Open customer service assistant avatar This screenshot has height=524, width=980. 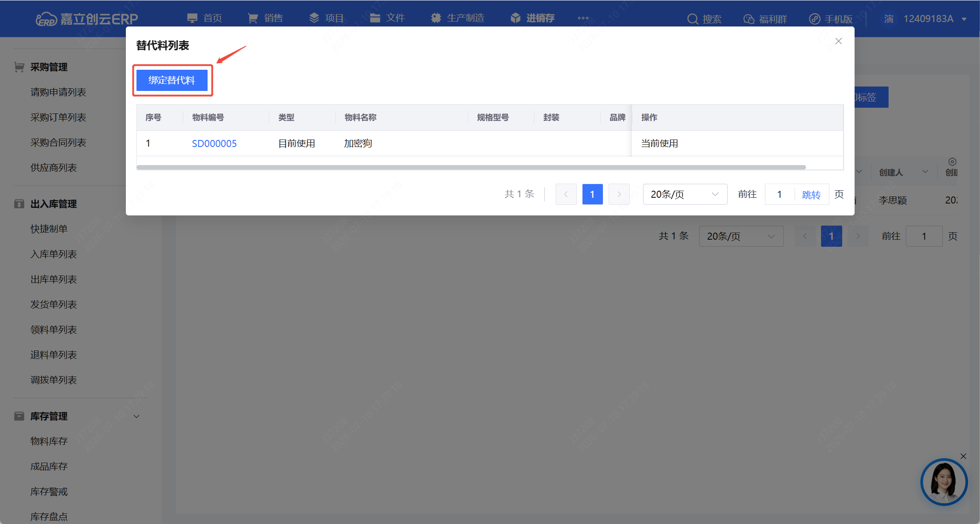[x=944, y=482]
